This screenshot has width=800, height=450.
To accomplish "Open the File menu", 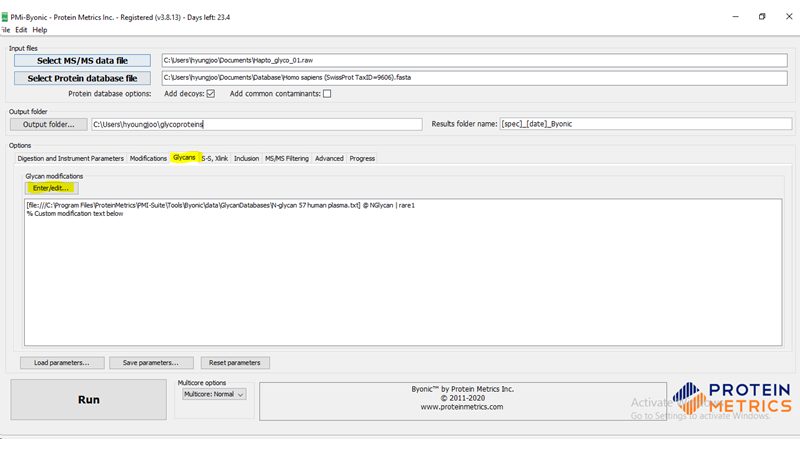I will (x=5, y=30).
